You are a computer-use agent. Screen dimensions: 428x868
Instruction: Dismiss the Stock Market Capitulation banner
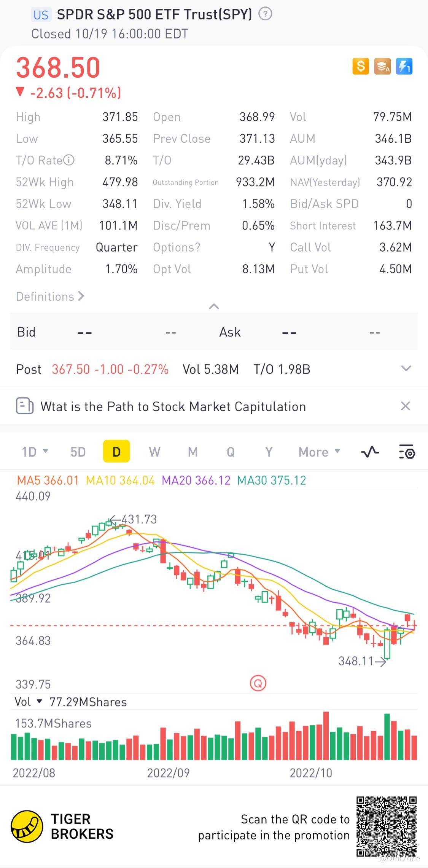tap(406, 406)
